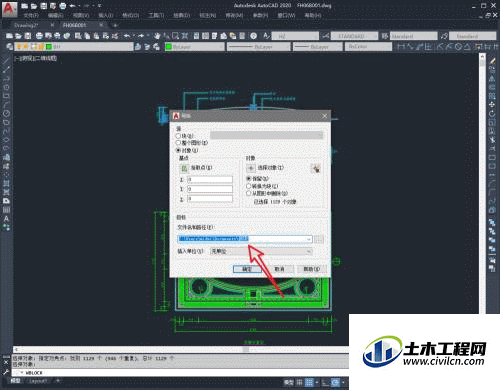Image resolution: width=500 pixels, height=390 pixels.
Task: Click Plot printer icon in the quick access toolbar
Action: pos(62,6)
